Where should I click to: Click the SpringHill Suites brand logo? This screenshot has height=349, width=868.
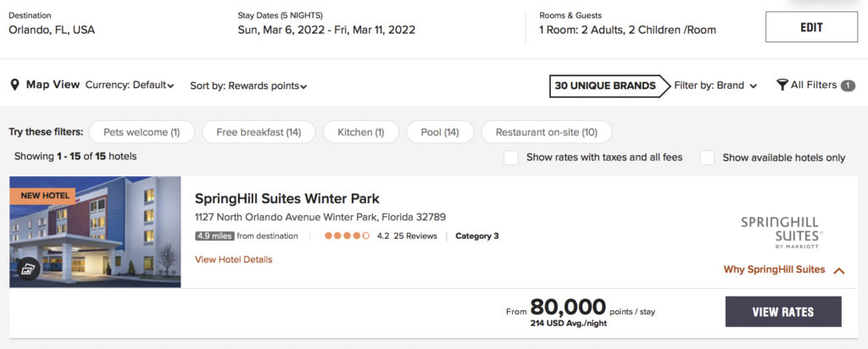(781, 232)
